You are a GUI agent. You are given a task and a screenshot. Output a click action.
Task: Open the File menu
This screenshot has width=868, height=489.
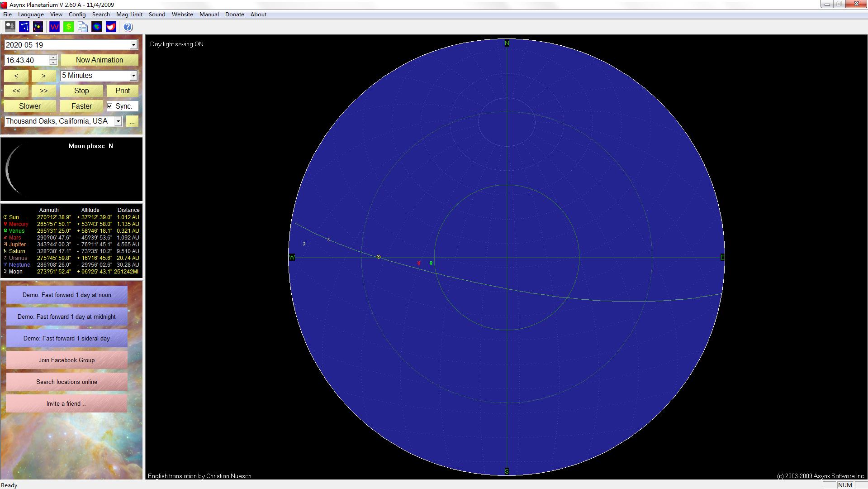[7, 14]
